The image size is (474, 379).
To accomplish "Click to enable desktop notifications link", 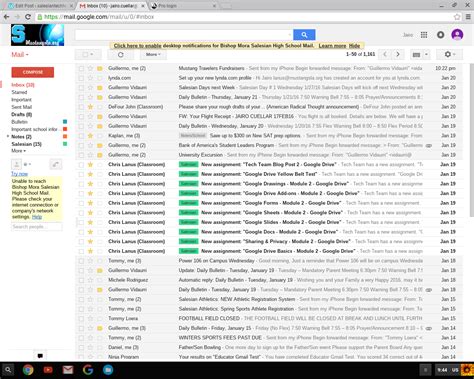I will pos(137,46).
